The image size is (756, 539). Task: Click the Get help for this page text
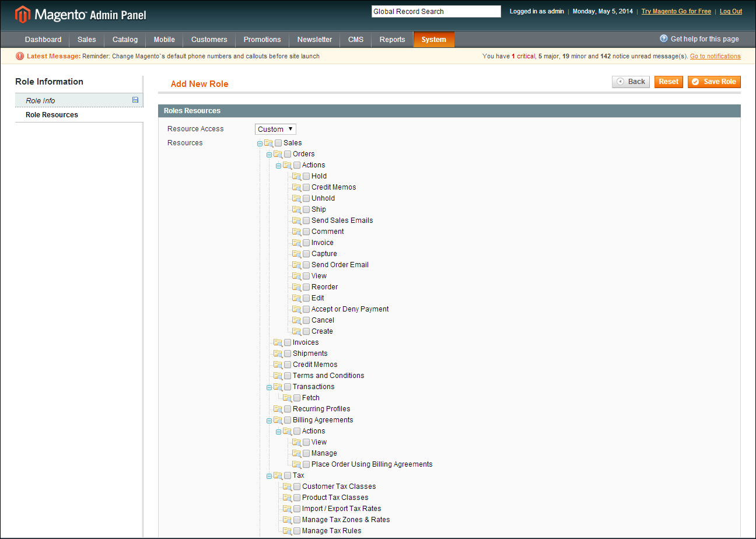click(705, 39)
